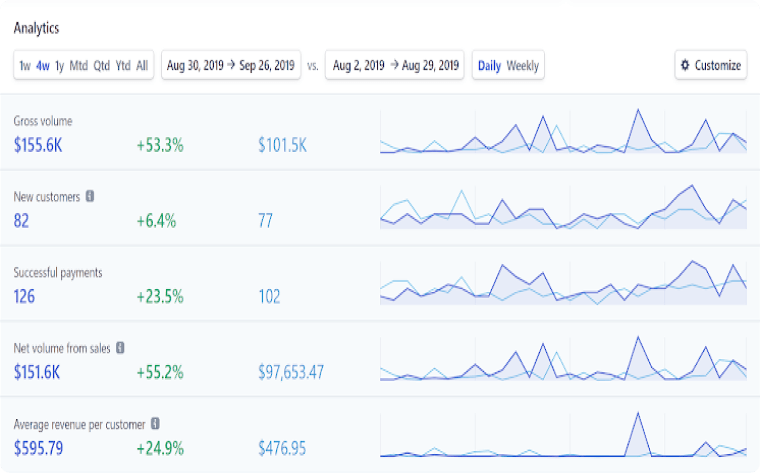Select the 1w time range
This screenshot has width=760, height=473.
(x=25, y=65)
